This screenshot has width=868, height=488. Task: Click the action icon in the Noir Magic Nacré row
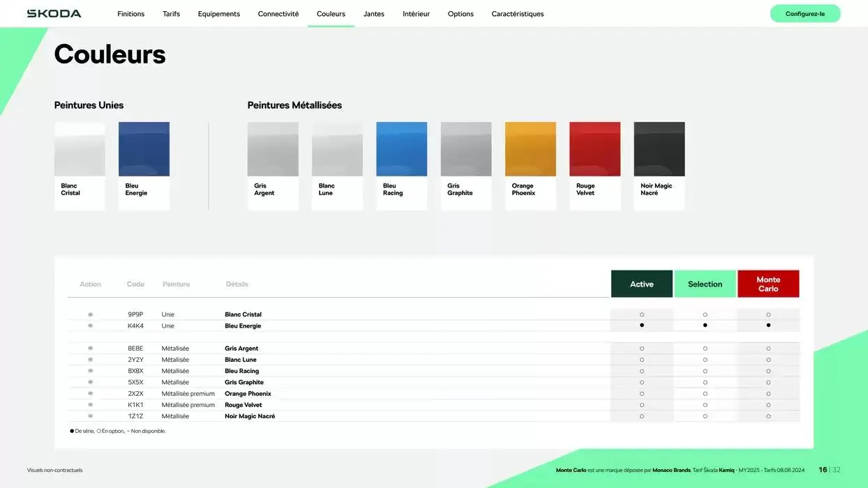point(90,416)
